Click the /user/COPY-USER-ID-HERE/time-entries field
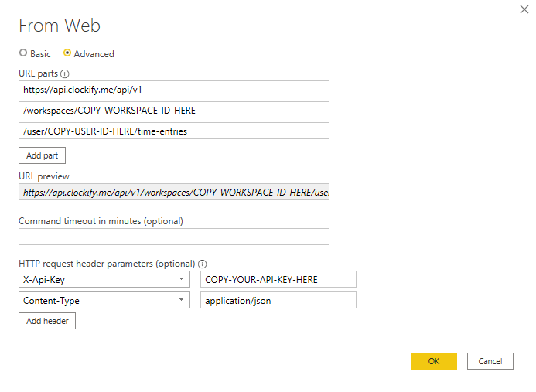 pyautogui.click(x=174, y=131)
